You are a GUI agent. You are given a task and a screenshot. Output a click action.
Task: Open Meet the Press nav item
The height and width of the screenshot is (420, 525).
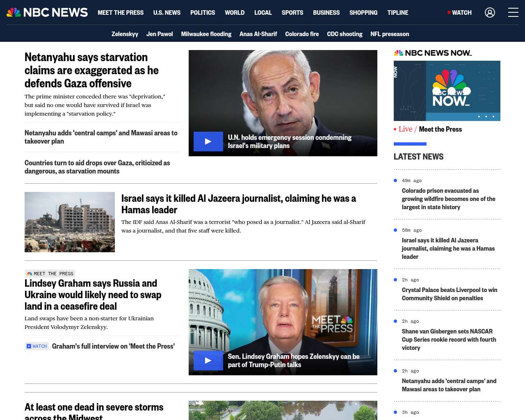(x=121, y=12)
